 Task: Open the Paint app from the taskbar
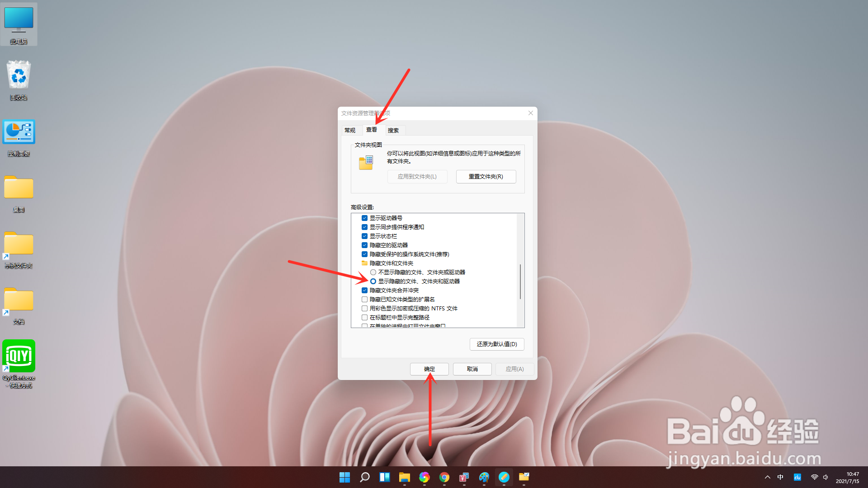click(x=484, y=478)
